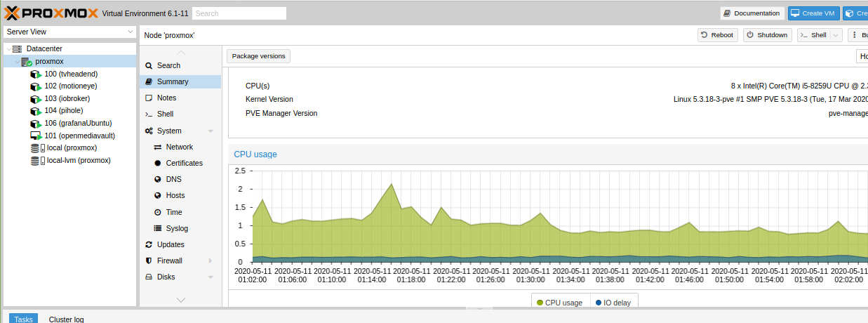Image resolution: width=868 pixels, height=323 pixels.
Task: Click the Certificates badge icon
Action: click(158, 163)
